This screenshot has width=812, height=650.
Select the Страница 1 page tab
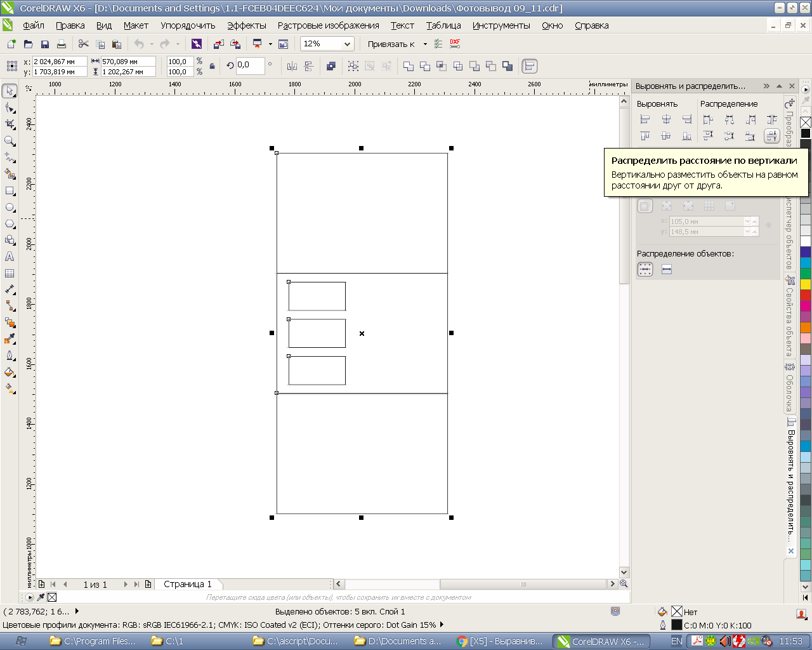(188, 584)
